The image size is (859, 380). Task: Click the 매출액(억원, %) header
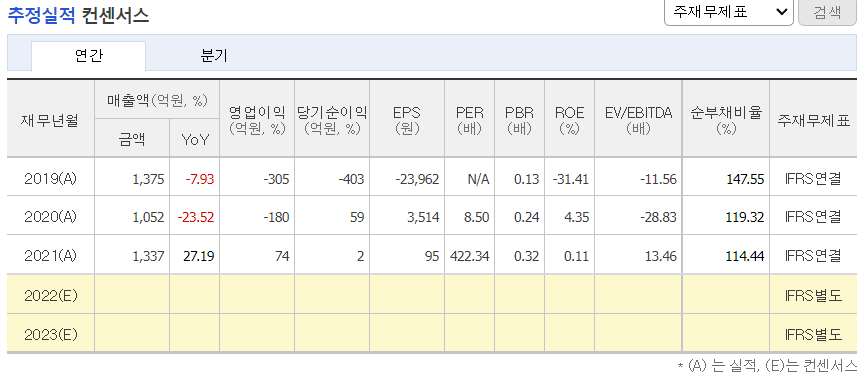click(157, 100)
